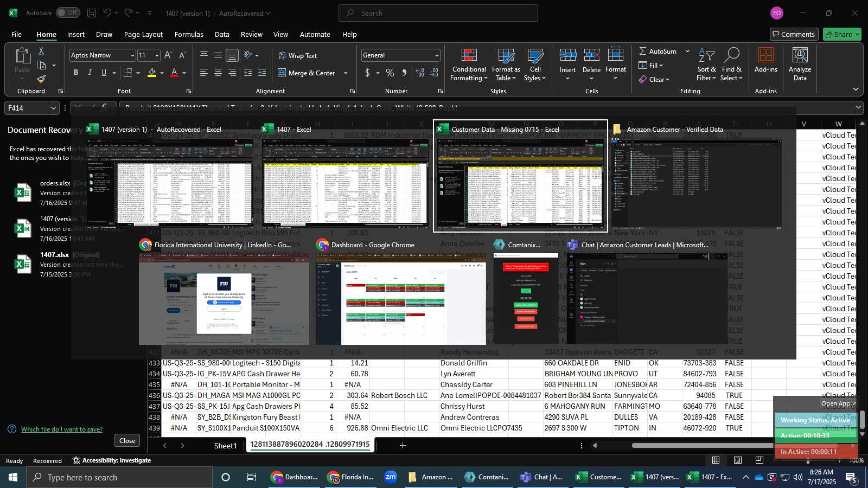Apply center horizontal alignment
This screenshot has width=868, height=488.
(x=218, y=73)
